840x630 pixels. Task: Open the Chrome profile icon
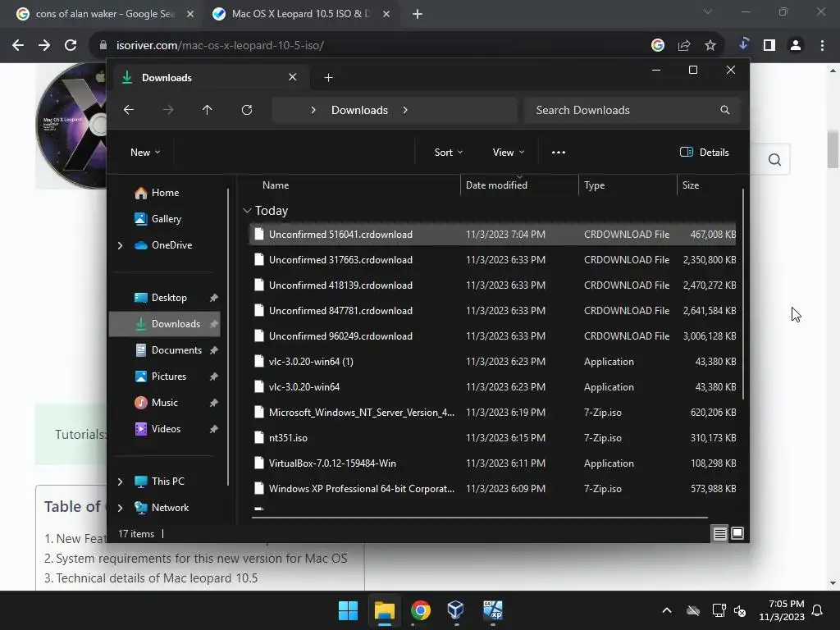(x=796, y=46)
